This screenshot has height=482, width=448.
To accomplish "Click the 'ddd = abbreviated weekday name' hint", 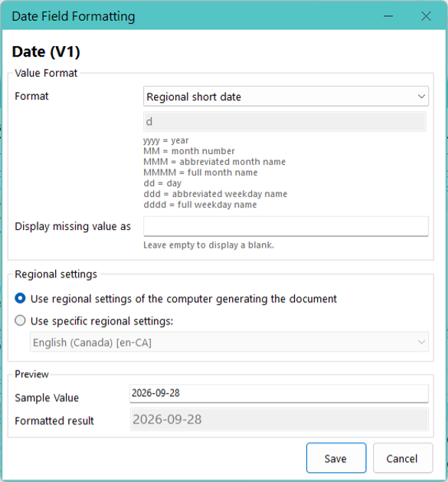I will [215, 194].
